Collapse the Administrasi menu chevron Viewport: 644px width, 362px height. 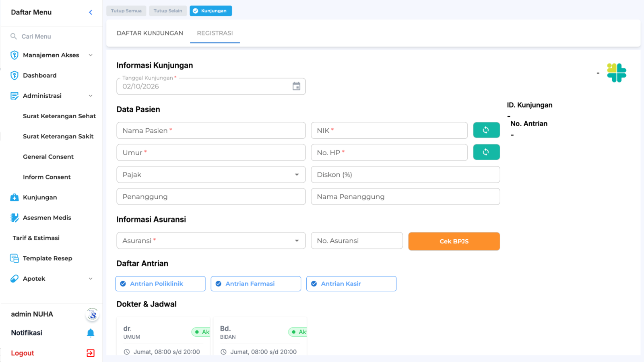point(91,96)
